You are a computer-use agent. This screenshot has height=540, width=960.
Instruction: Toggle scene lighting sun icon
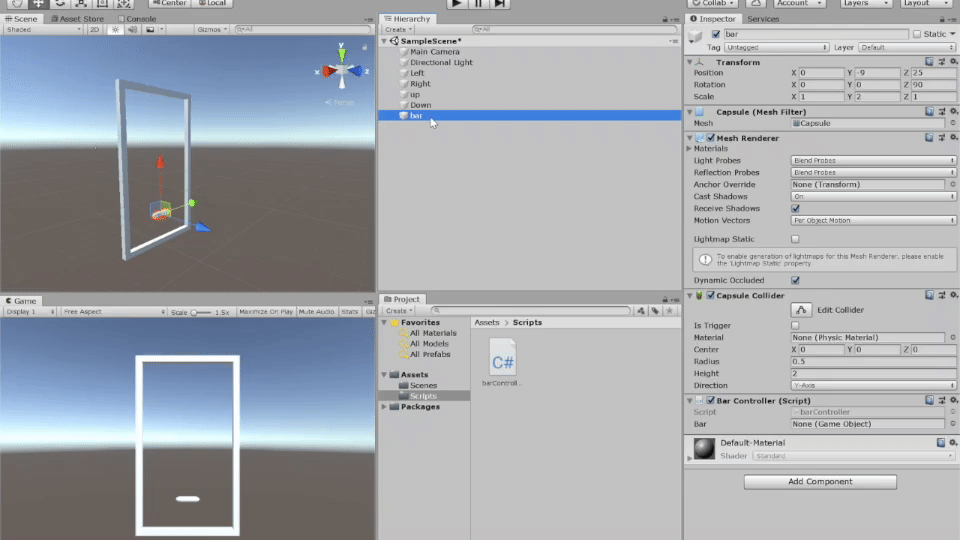pos(115,30)
